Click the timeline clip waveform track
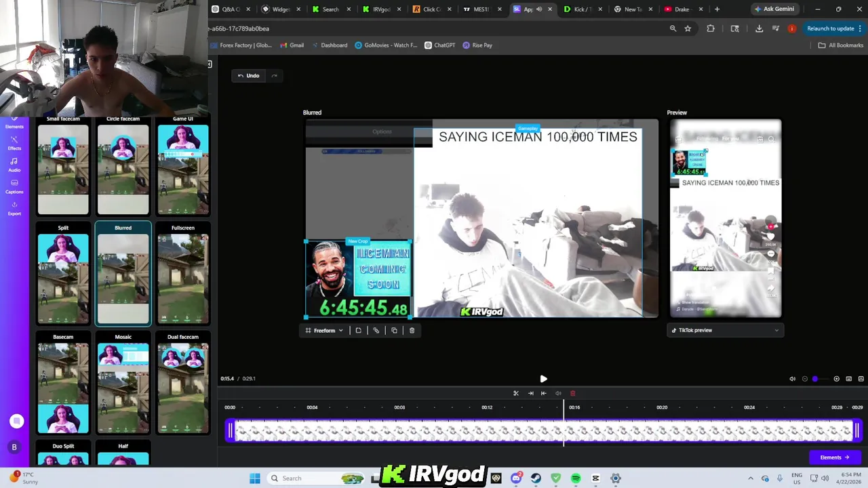This screenshot has width=868, height=488. 543,431
